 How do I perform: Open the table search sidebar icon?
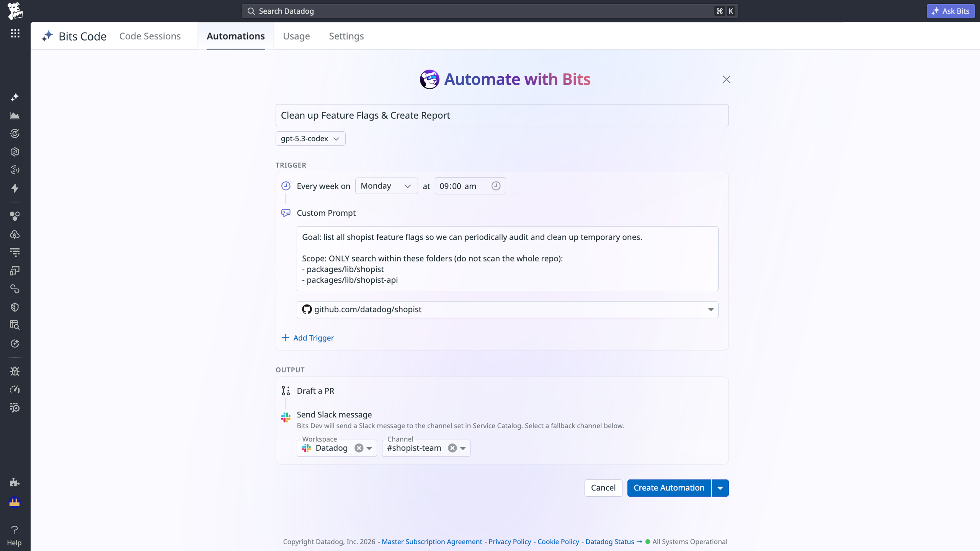15,325
